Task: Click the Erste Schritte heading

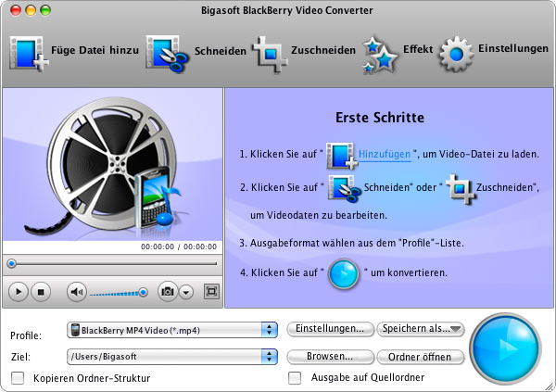Action: coord(380,118)
